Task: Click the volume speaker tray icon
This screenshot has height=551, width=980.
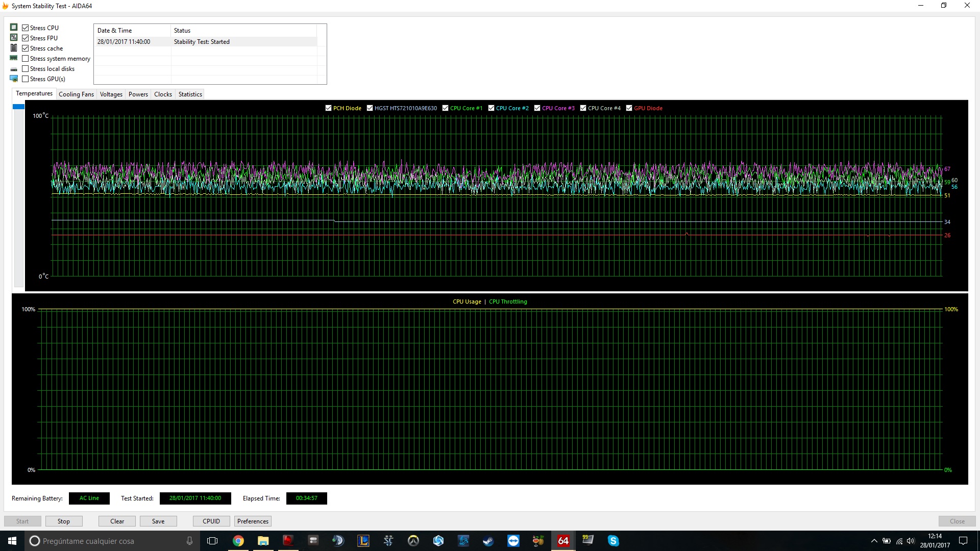Action: click(x=911, y=541)
